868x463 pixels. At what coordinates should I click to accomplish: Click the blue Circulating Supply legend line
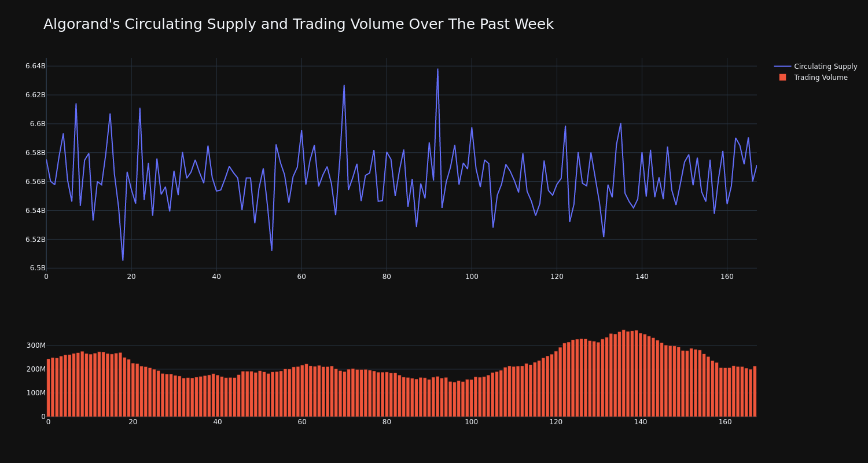pyautogui.click(x=782, y=67)
